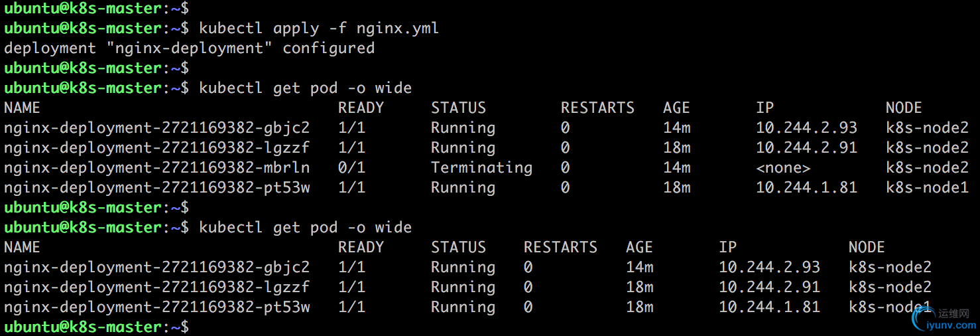Screen dimensions: 980x336
Task: Click the STATUS header in the first pod listing
Action: (458, 108)
